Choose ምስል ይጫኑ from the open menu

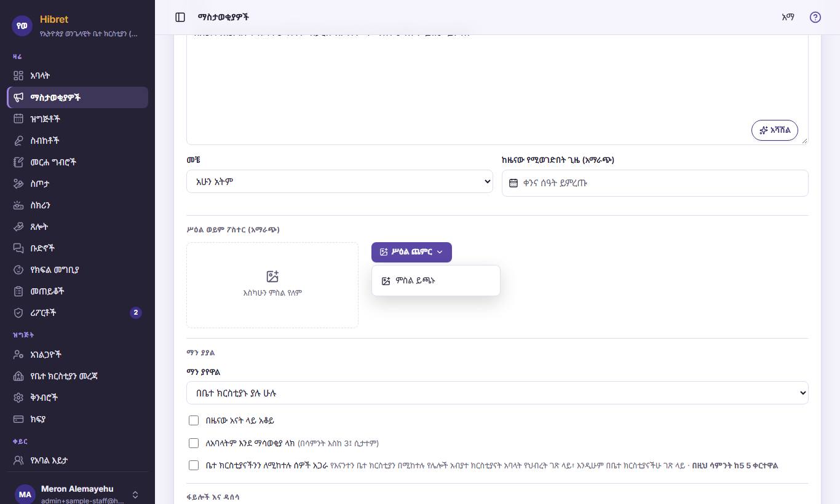point(435,281)
